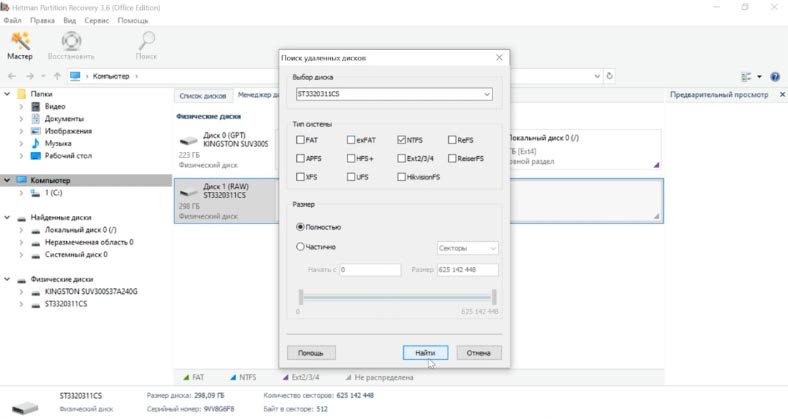Open the Файл menu

[x=13, y=21]
